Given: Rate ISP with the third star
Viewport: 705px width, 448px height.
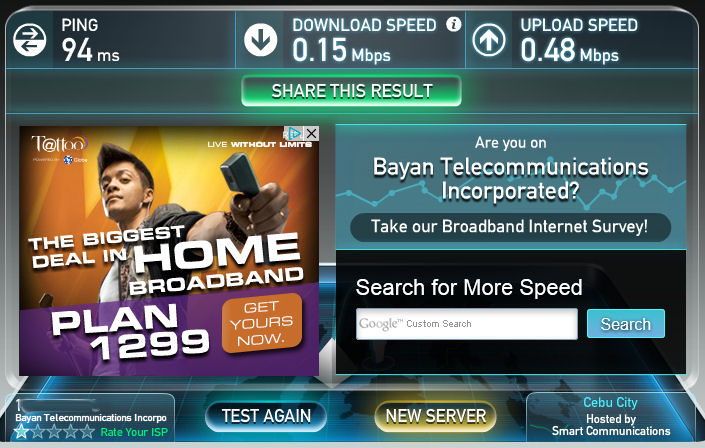Looking at the screenshot, I should tap(54, 432).
